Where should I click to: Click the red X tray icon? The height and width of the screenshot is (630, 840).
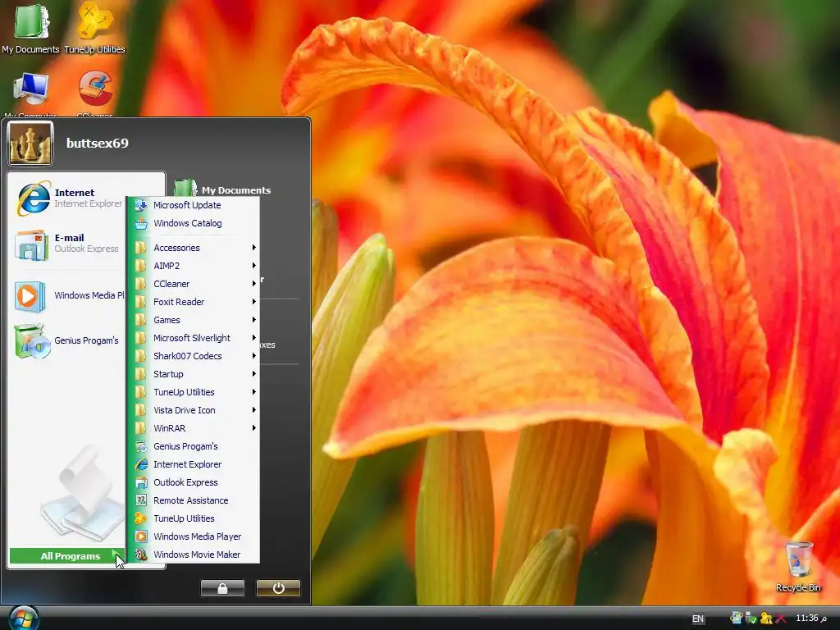click(x=781, y=619)
